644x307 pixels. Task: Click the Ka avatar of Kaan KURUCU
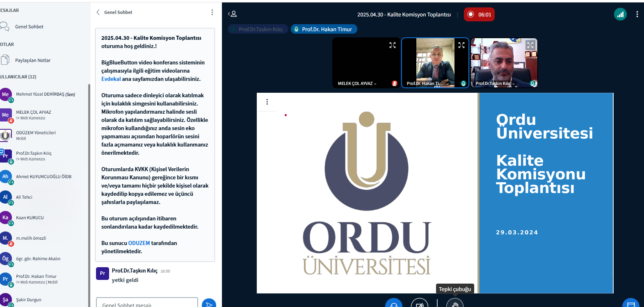pyautogui.click(x=5, y=218)
